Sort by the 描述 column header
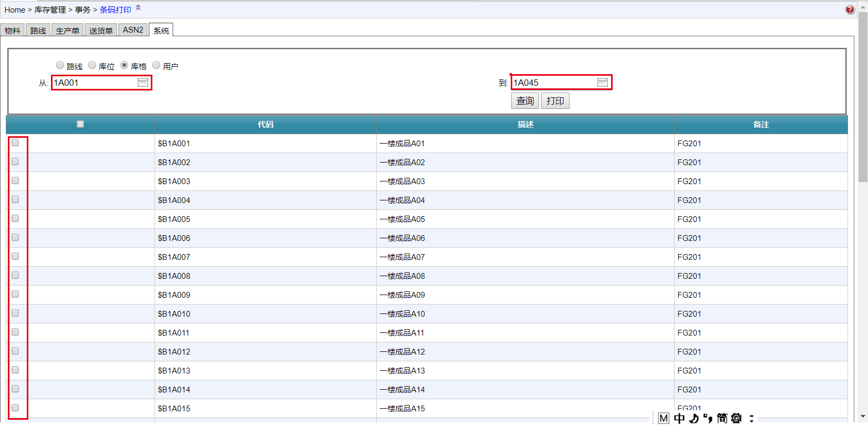This screenshot has height=425, width=868. click(x=525, y=125)
